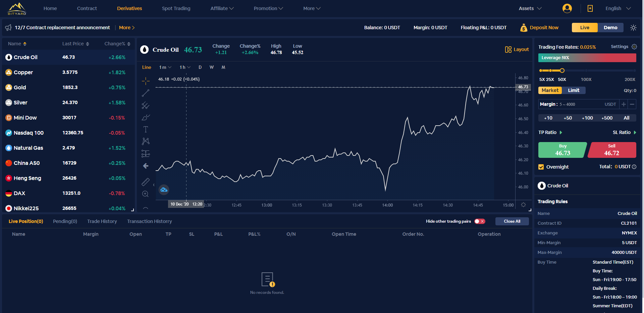The image size is (644, 313).
Task: Open the Layout options
Action: pyautogui.click(x=517, y=49)
